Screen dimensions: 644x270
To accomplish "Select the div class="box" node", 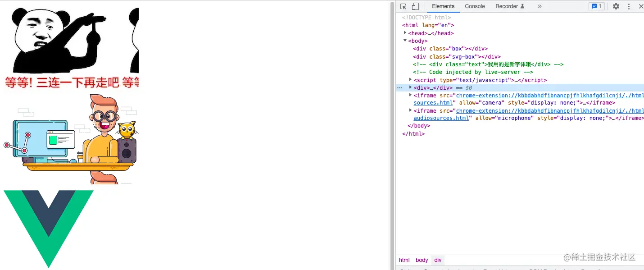I will [450, 49].
